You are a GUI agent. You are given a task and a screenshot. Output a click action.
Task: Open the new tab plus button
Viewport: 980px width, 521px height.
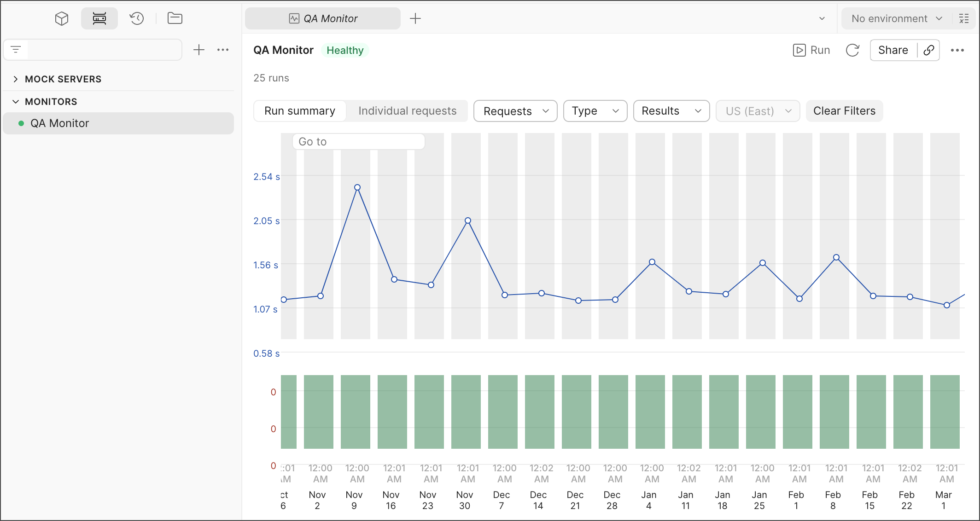point(415,18)
